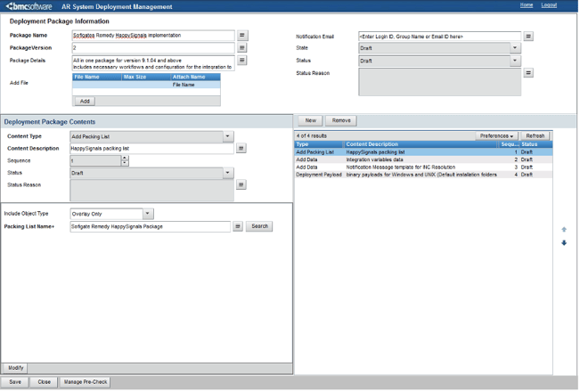Select Notification Message template row
This screenshot has width=580, height=392.
(423, 167)
